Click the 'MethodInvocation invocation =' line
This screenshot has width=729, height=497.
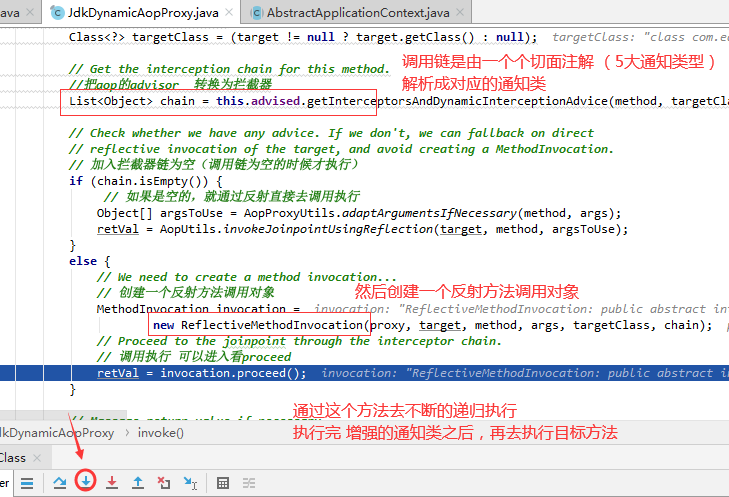[x=199, y=309]
